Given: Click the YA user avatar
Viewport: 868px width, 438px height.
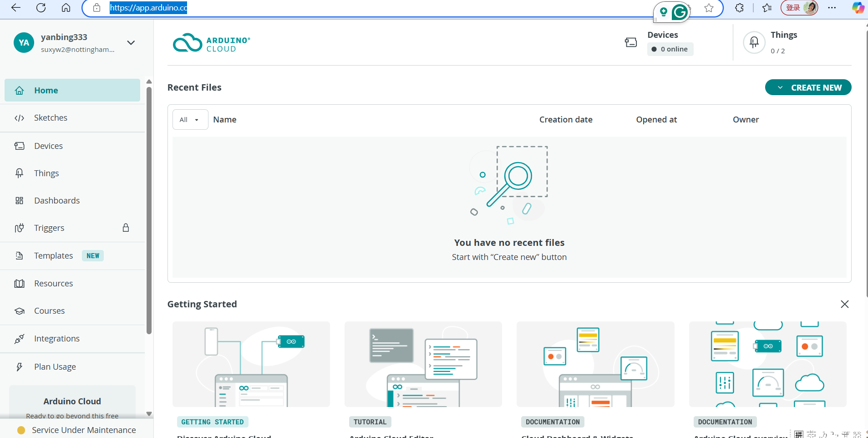Looking at the screenshot, I should pyautogui.click(x=24, y=43).
